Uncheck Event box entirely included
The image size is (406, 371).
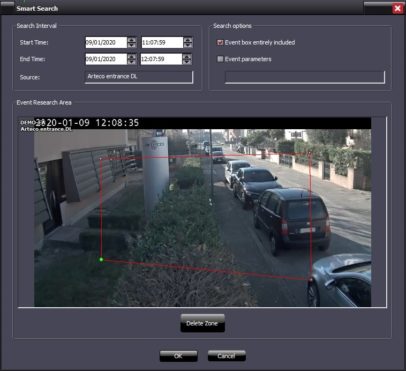(x=220, y=42)
